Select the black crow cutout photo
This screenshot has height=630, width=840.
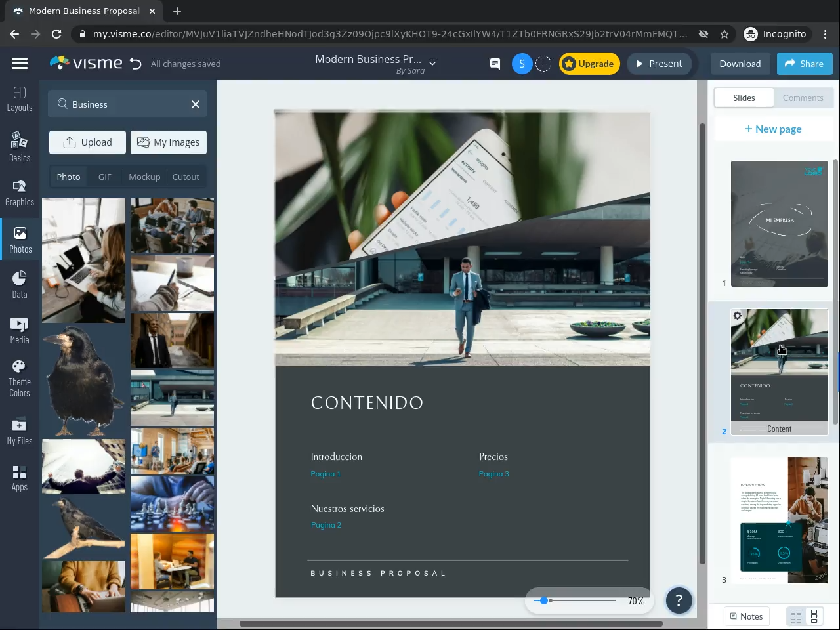point(83,381)
